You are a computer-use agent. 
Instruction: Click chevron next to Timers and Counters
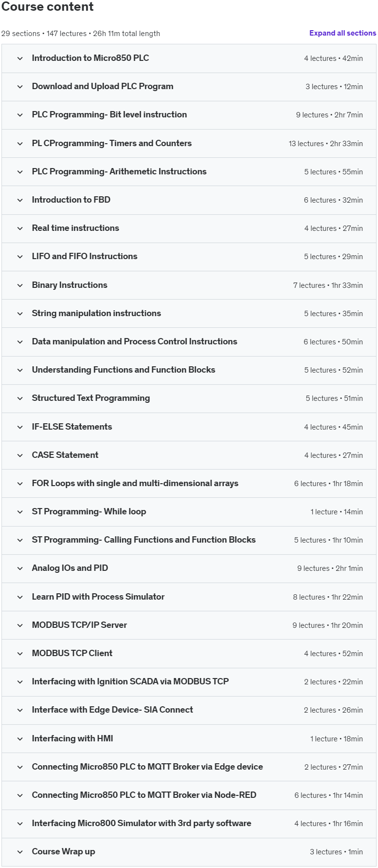pyautogui.click(x=20, y=144)
